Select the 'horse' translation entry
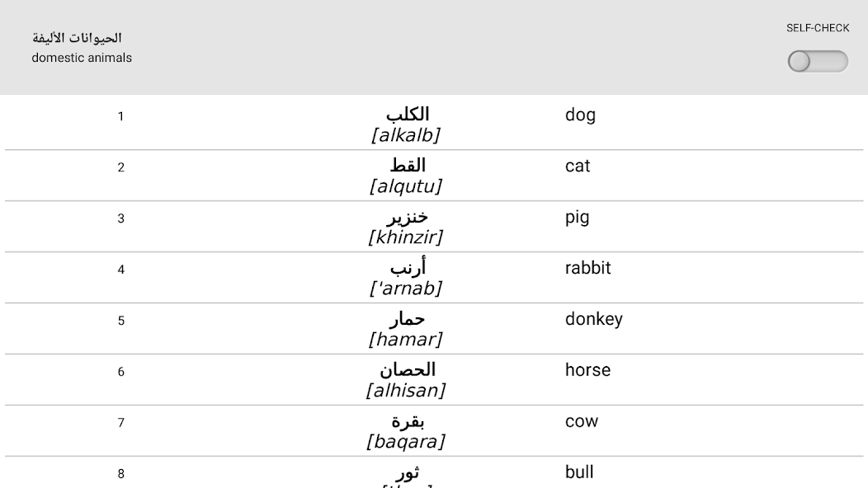 (587, 370)
